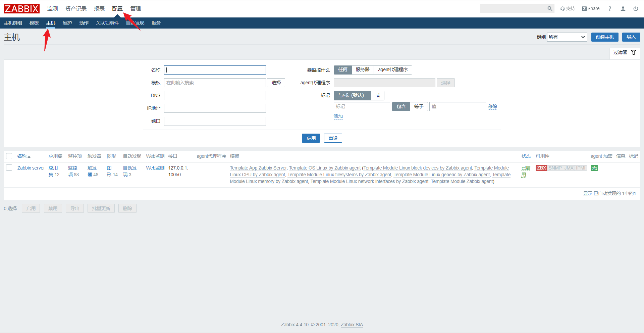Click the 添加 tag link
644x333 pixels.
point(338,116)
